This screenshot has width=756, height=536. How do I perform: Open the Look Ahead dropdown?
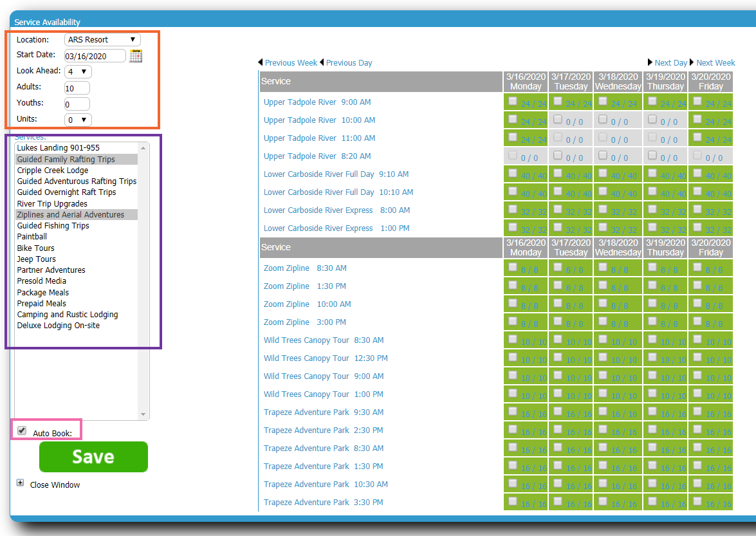click(78, 72)
